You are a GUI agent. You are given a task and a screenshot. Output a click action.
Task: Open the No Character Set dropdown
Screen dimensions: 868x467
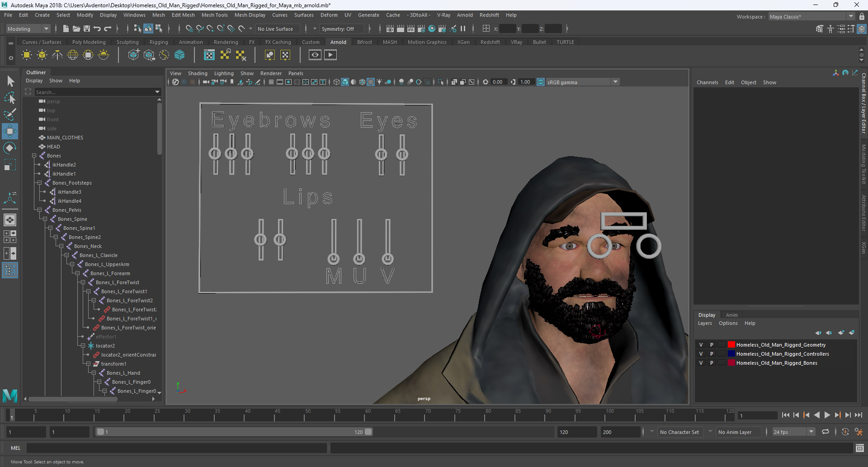(679, 432)
